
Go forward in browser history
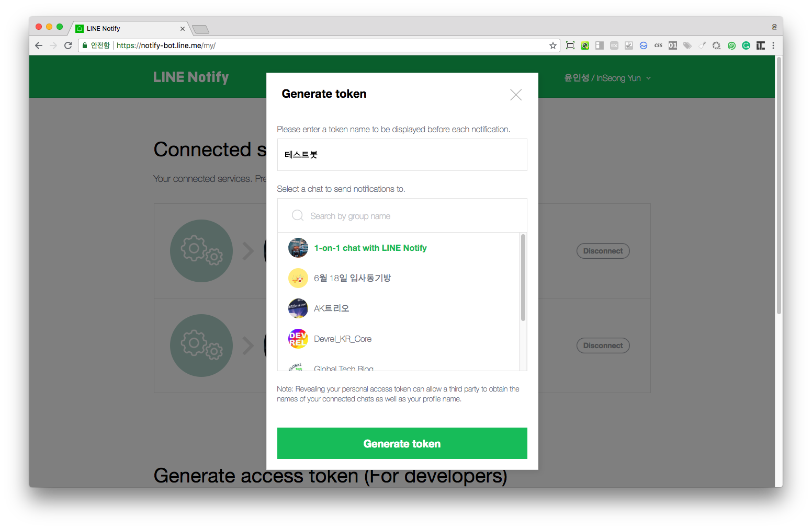[x=53, y=45]
